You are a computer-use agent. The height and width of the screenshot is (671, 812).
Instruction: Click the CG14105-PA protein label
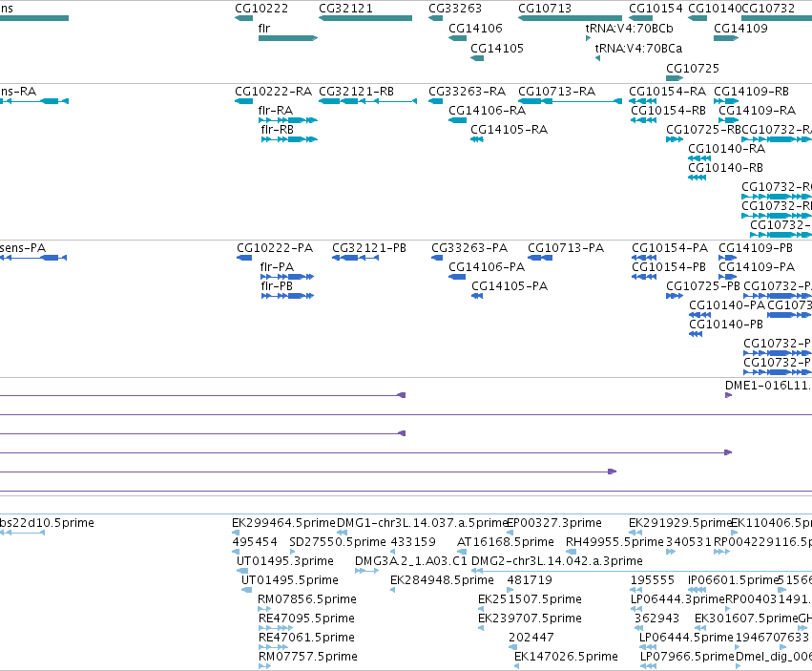(510, 286)
